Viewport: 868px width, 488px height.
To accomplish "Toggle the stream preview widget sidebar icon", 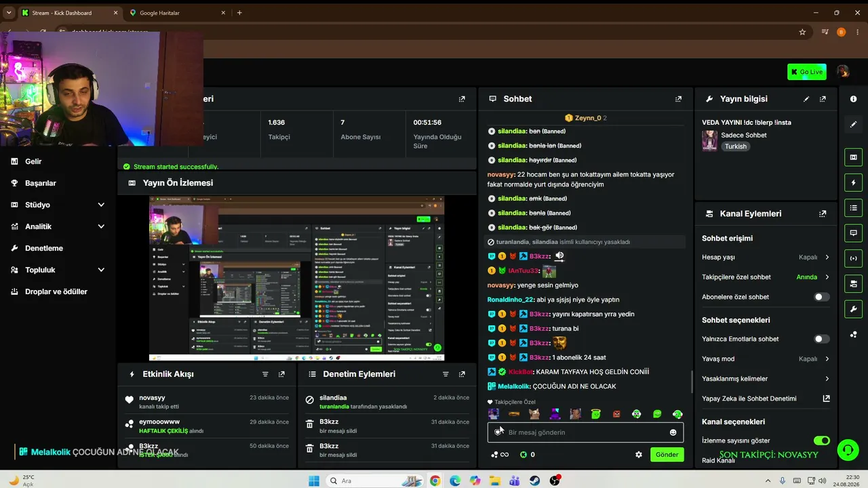I will (854, 157).
